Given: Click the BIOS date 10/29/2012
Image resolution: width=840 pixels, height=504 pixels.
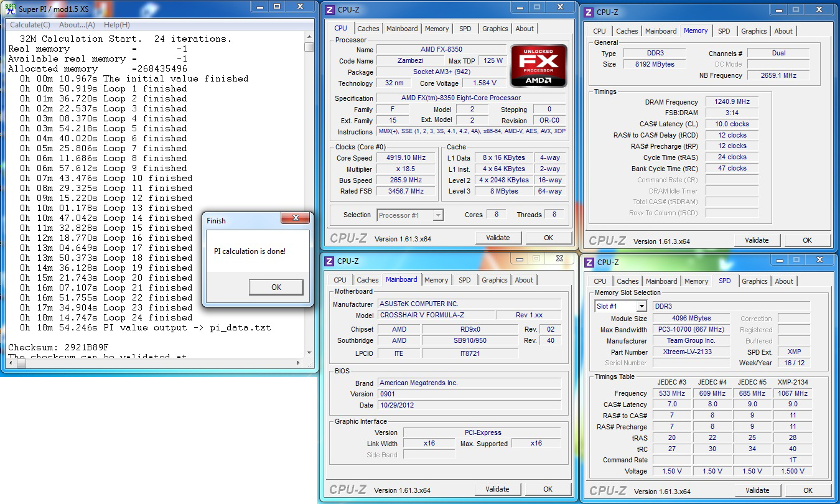Looking at the screenshot, I should 470,405.
